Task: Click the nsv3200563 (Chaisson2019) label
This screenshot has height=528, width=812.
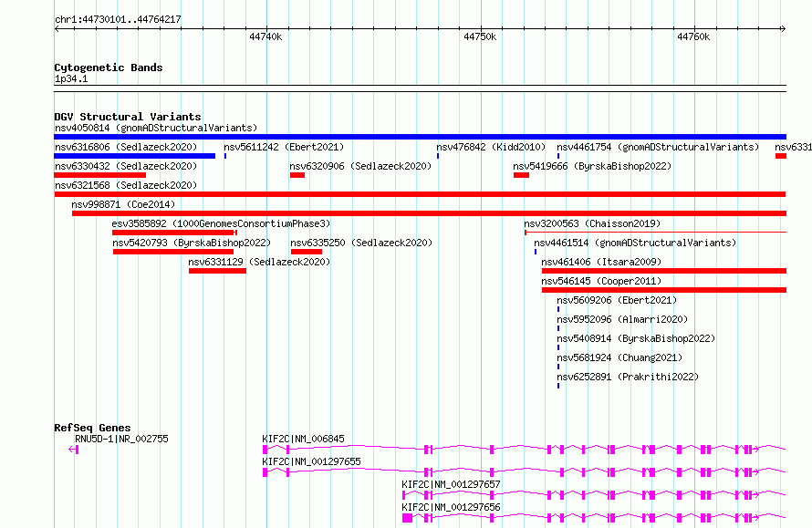Action: [x=592, y=223]
